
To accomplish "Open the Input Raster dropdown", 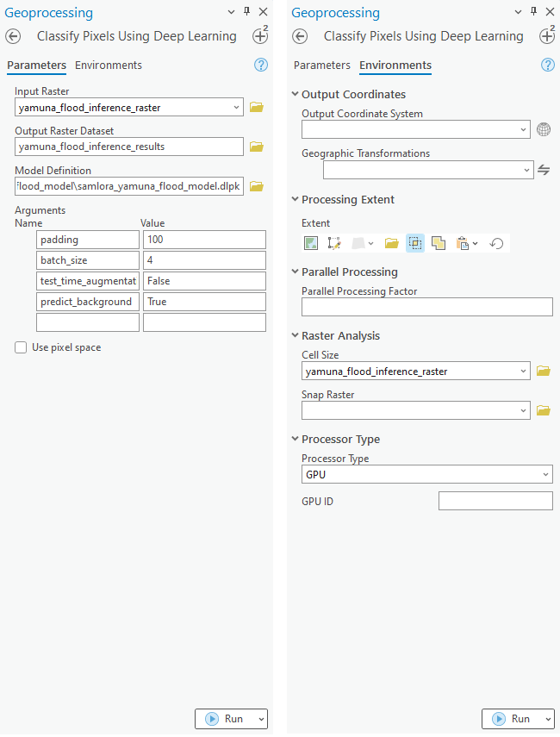I will coord(237,108).
